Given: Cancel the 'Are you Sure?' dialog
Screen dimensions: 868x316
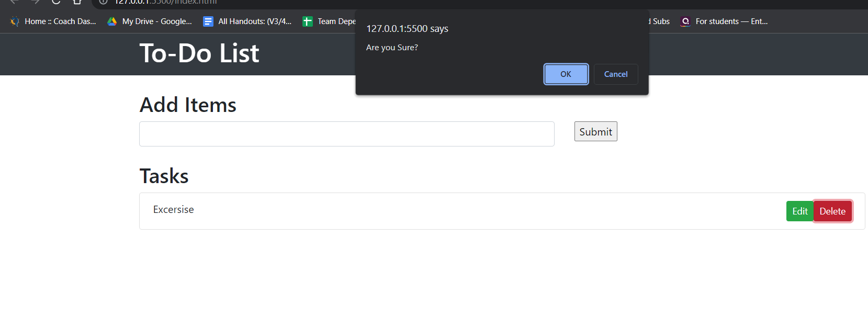Looking at the screenshot, I should coord(616,74).
